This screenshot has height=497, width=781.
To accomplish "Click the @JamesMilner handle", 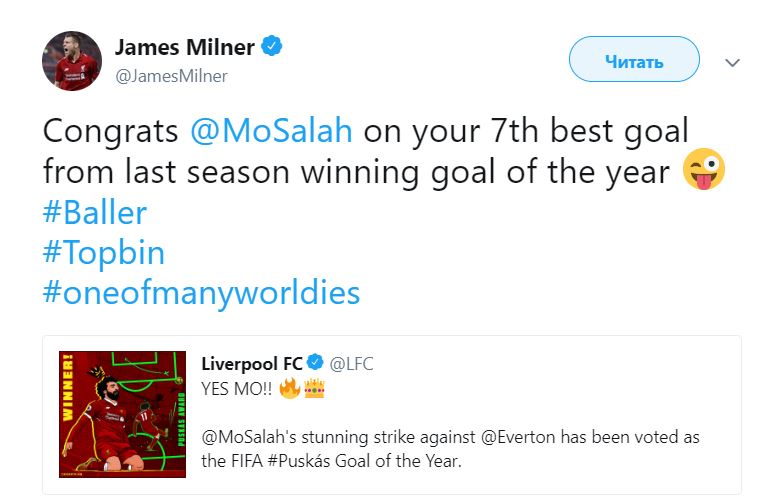I will click(171, 76).
